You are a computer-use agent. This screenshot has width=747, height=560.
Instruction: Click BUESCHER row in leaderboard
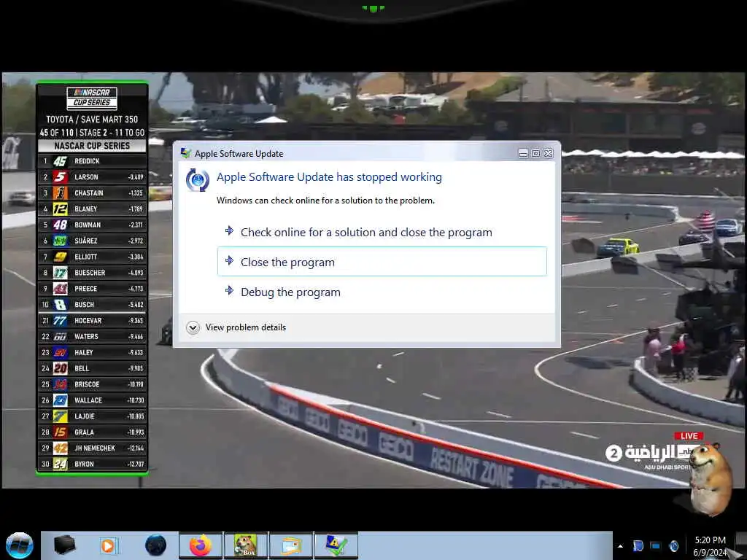[x=92, y=273]
